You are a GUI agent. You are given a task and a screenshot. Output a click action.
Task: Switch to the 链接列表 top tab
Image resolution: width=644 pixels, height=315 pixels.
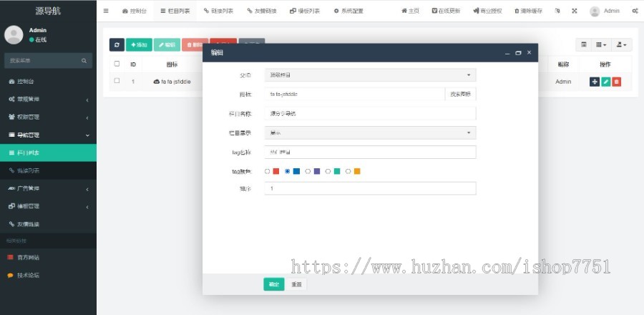(219, 11)
